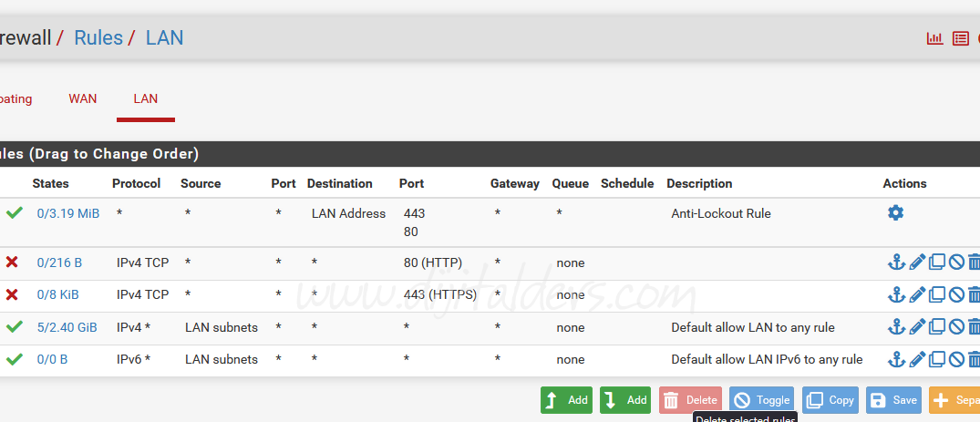Open Anti-Lockout Rule settings gear
Screen dimensions: 980x422
[x=895, y=213]
